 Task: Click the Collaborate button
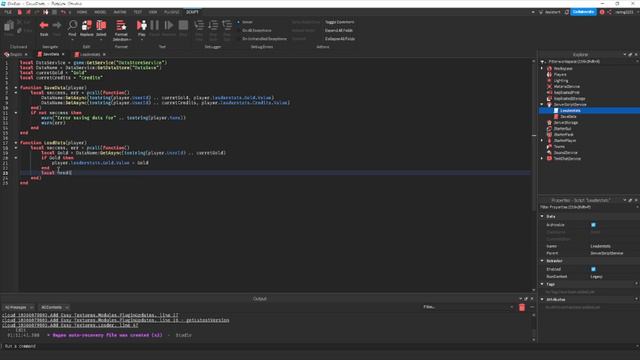pyautogui.click(x=583, y=12)
